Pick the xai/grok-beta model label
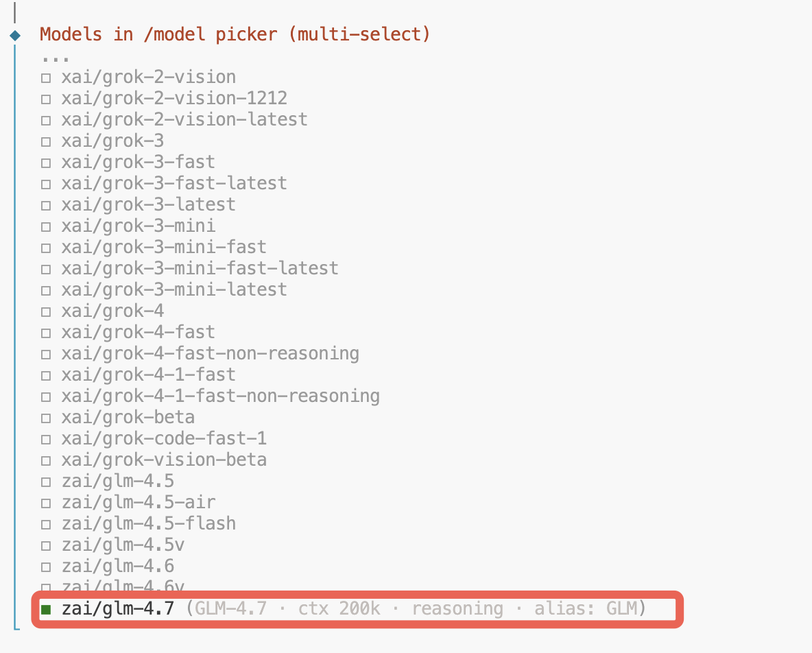812x653 pixels. pos(128,417)
